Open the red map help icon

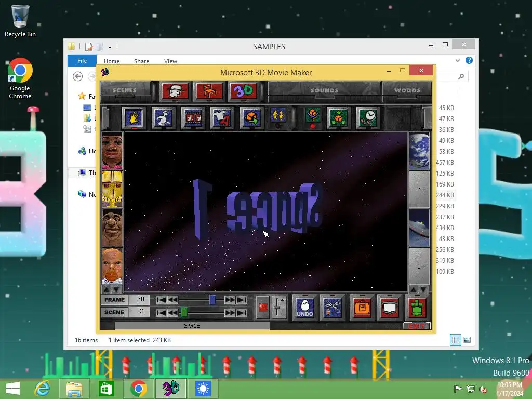[390, 308]
